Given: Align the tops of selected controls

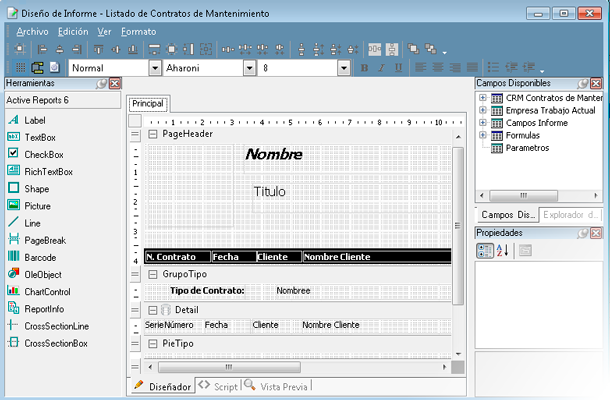Looking at the screenshot, I should (x=98, y=49).
